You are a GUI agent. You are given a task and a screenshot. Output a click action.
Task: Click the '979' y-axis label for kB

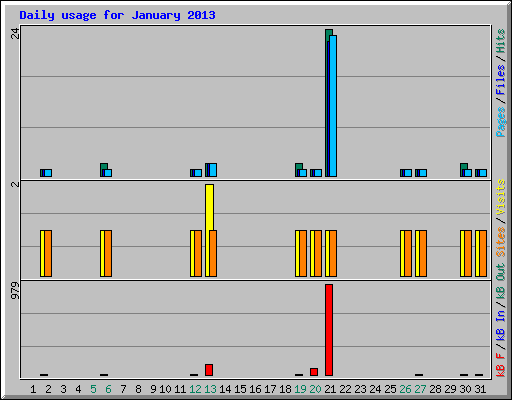click(15, 290)
